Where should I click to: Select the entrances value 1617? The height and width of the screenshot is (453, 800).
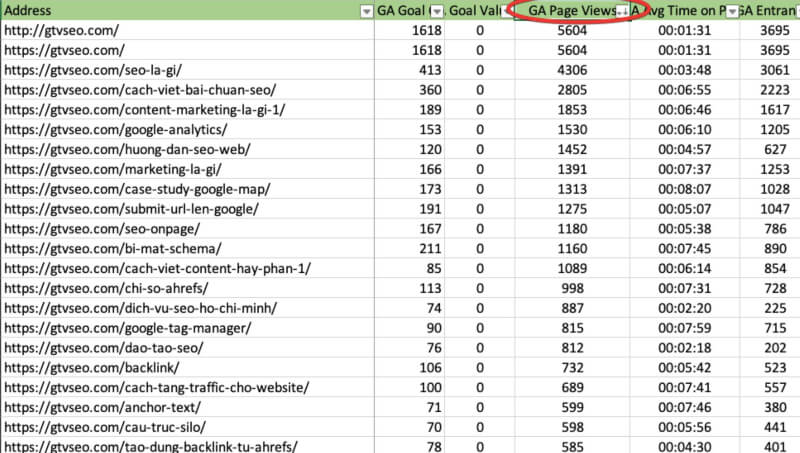[x=770, y=110]
